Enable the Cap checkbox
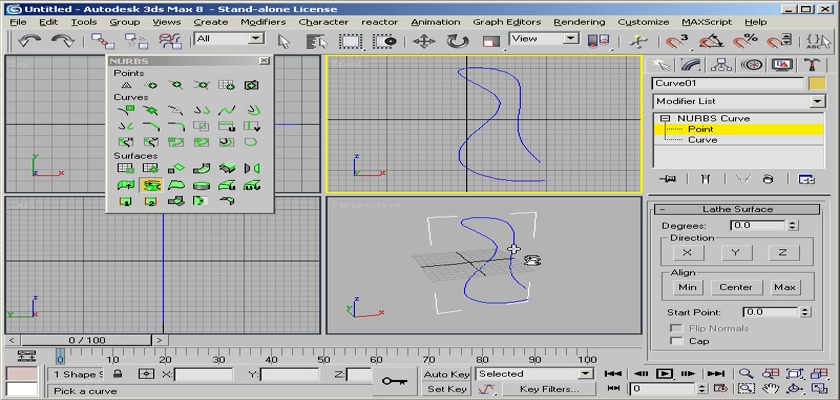 point(677,341)
